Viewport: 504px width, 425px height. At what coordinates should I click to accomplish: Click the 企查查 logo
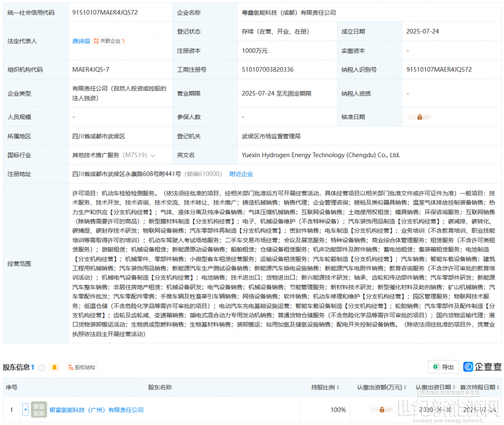[x=482, y=367]
